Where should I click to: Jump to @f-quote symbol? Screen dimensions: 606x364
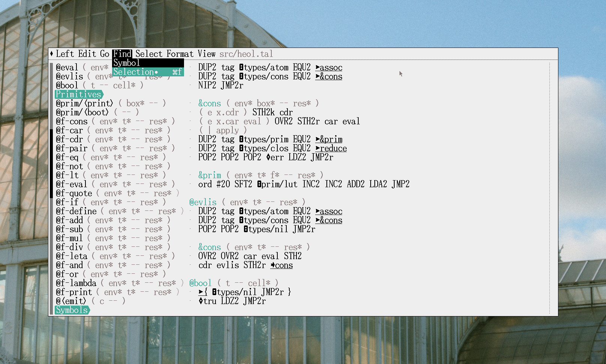point(74,193)
